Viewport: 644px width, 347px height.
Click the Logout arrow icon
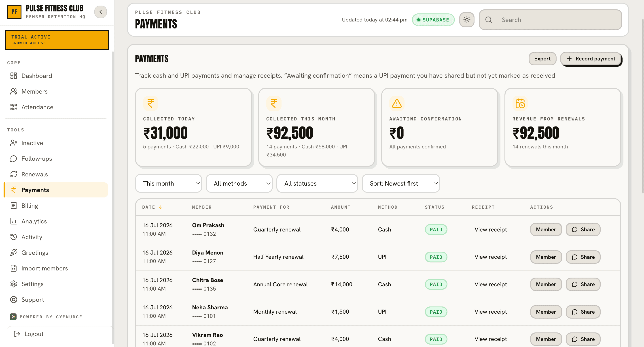17,334
